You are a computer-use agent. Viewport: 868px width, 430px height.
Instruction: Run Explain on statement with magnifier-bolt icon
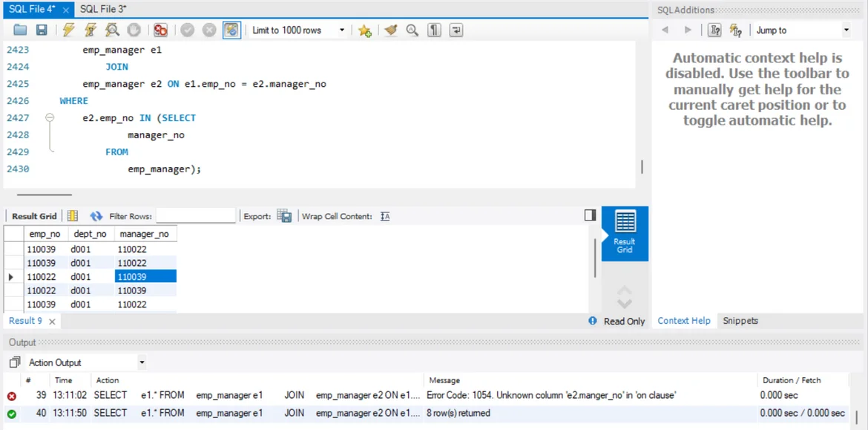click(x=112, y=30)
